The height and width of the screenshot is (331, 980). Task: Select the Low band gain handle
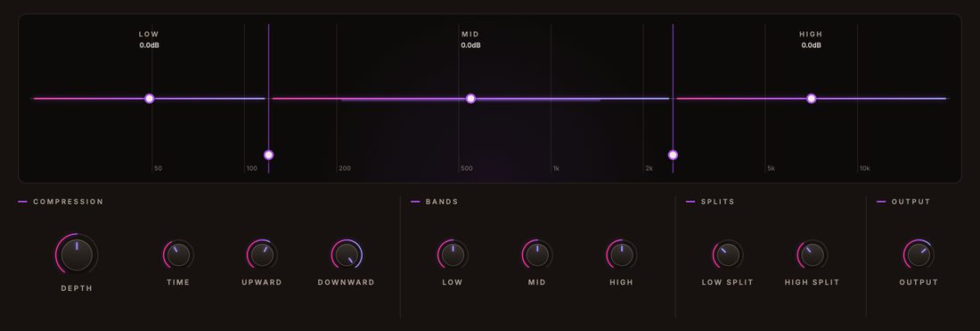(150, 99)
